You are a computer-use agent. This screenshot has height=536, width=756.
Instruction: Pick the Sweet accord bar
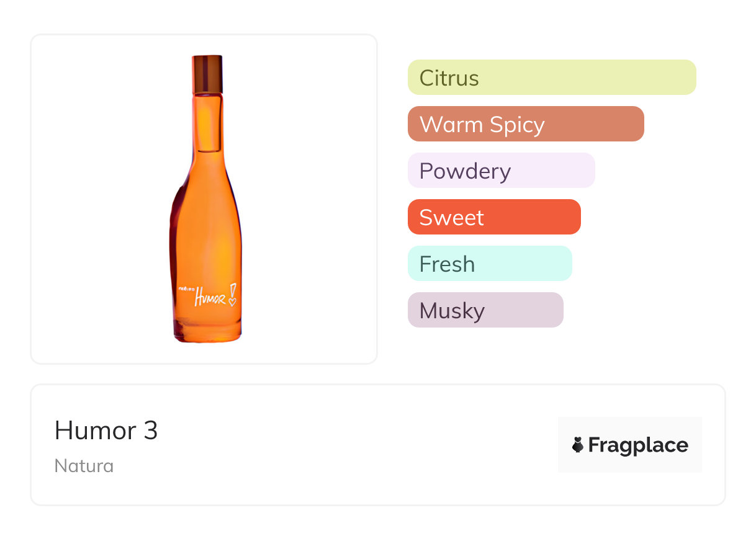point(493,217)
